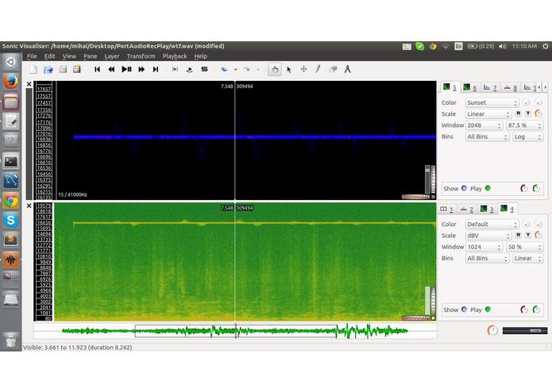Image resolution: width=552 pixels, height=392 pixels.
Task: Jump to end of audio
Action: pyautogui.click(x=156, y=69)
